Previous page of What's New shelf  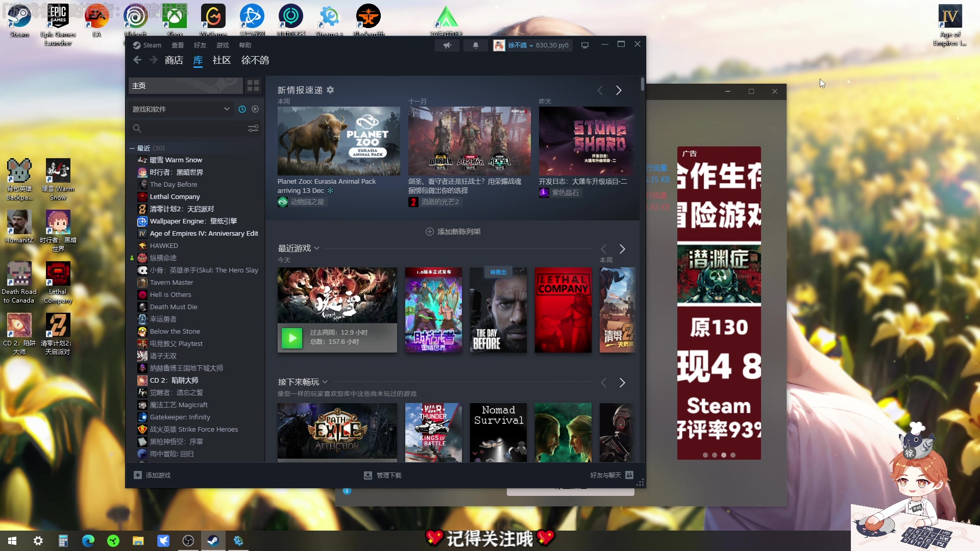(x=600, y=90)
